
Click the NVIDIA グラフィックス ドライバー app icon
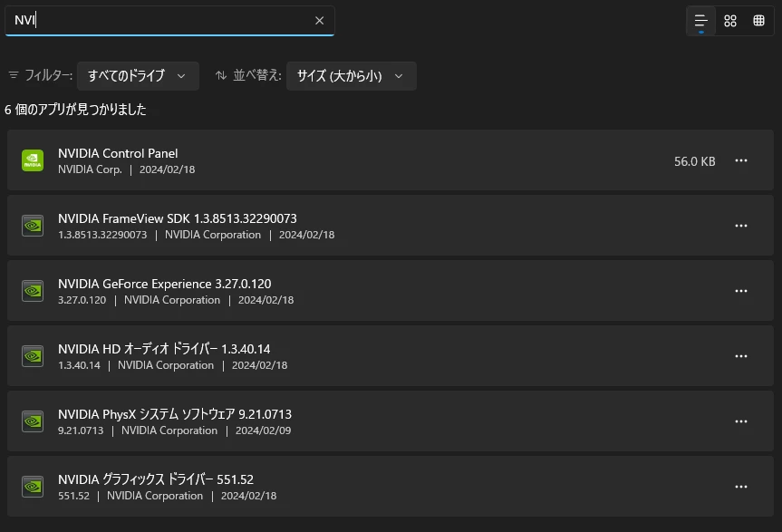[33, 487]
